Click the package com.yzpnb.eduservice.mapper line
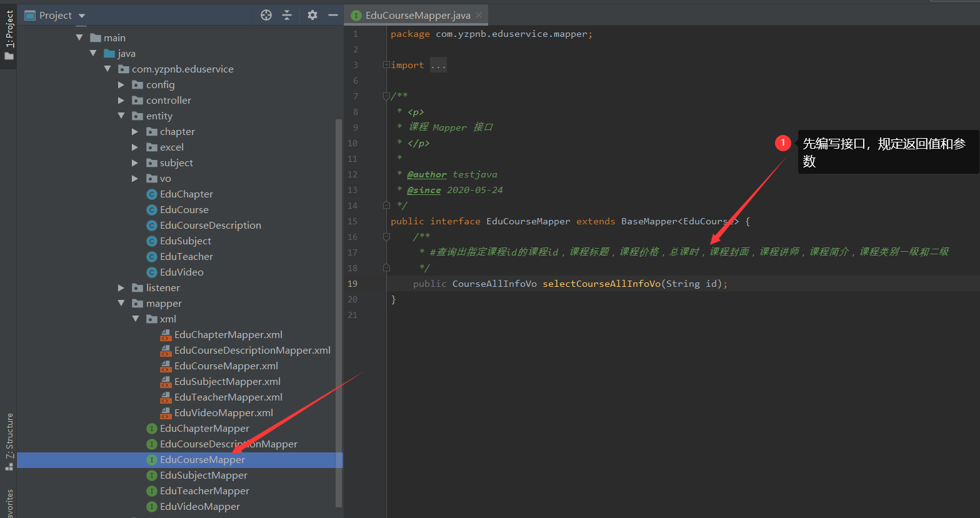Image resolution: width=980 pixels, height=518 pixels. click(491, 34)
